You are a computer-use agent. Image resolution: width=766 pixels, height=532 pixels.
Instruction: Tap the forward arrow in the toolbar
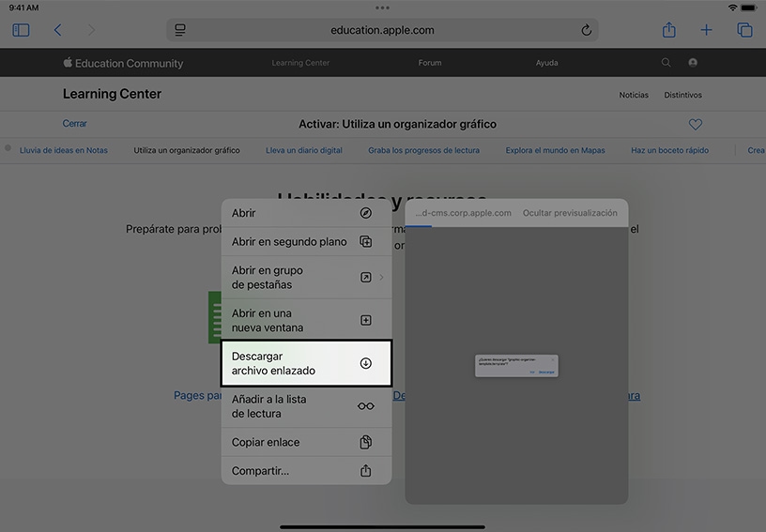(91, 30)
